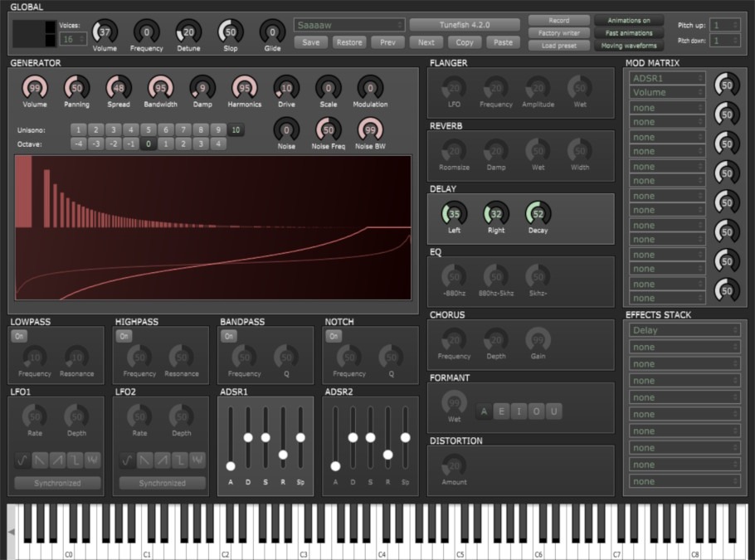Open the ADSR1 mod source dropdown
This screenshot has width=755, height=560.
click(x=667, y=78)
